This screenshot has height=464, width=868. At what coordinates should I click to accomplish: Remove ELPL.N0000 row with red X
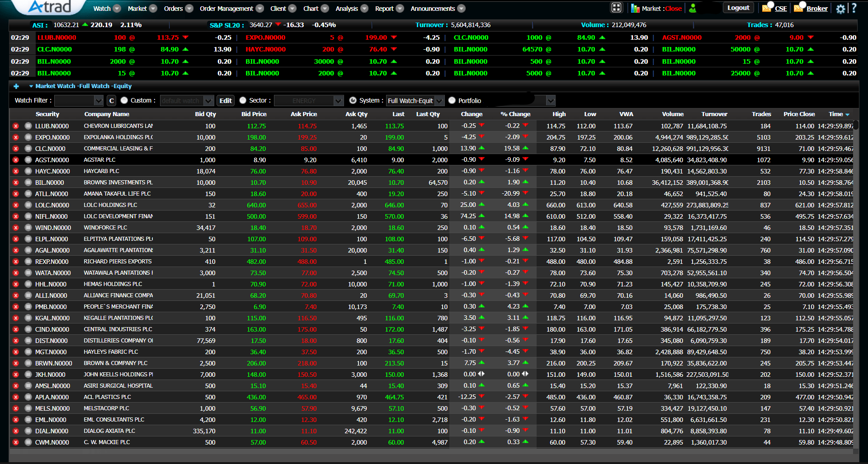coord(16,239)
